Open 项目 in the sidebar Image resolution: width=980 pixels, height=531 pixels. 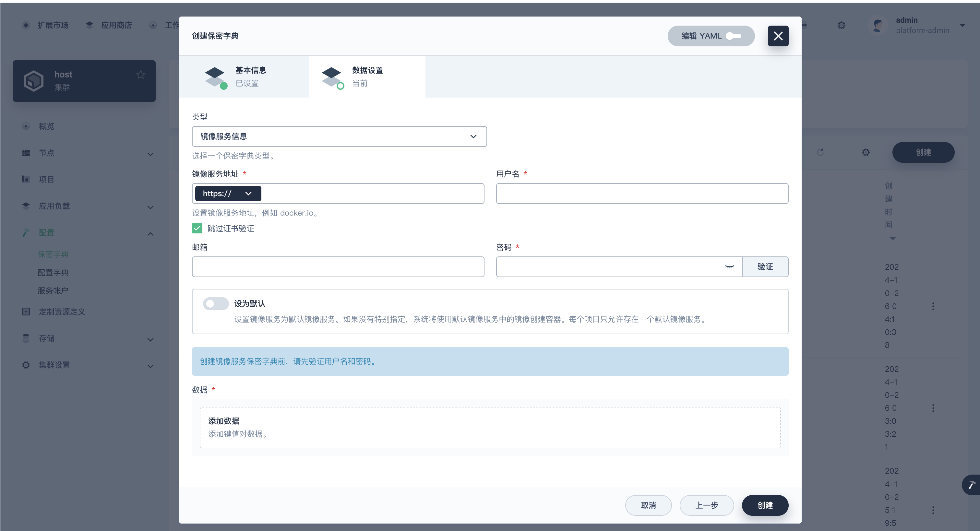click(x=46, y=179)
